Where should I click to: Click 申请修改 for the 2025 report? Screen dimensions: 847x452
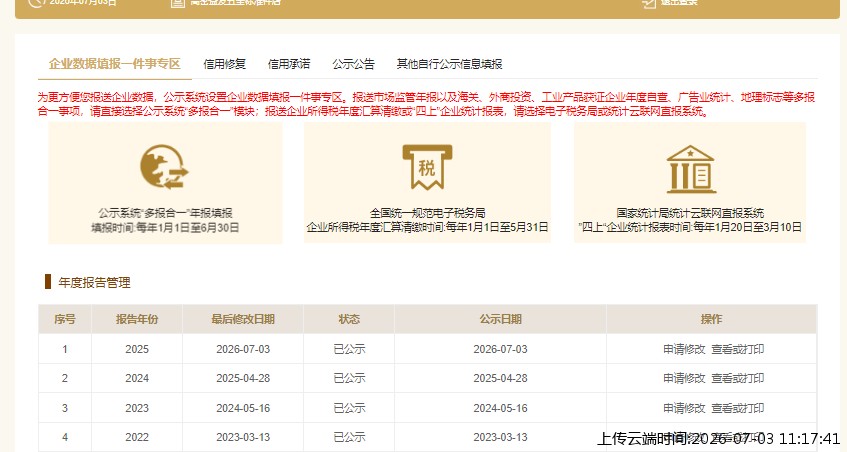pyautogui.click(x=684, y=349)
